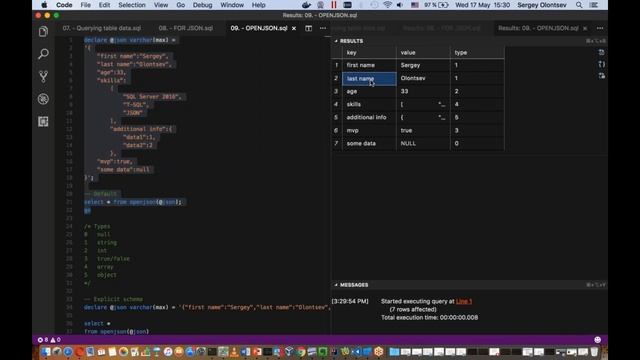Click the type column header
The image size is (640, 360).
477,53
